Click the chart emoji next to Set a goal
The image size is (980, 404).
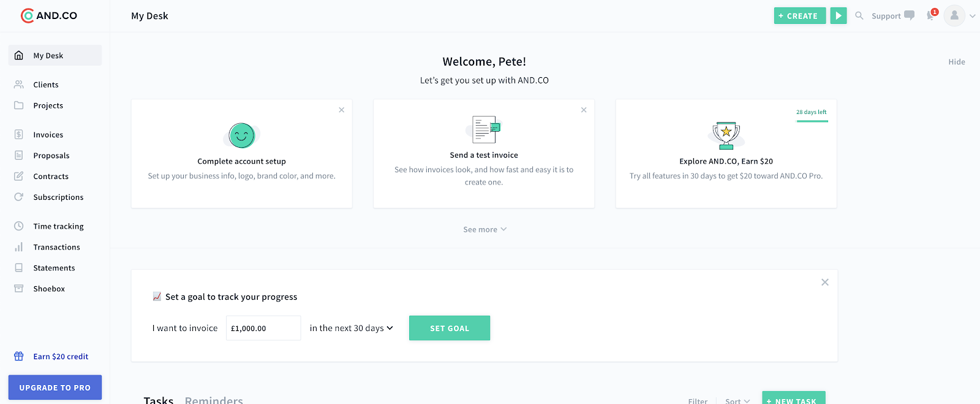(157, 297)
